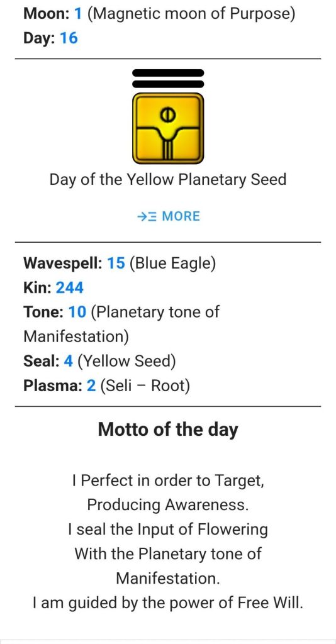Open Seal 4 link

[69, 362]
